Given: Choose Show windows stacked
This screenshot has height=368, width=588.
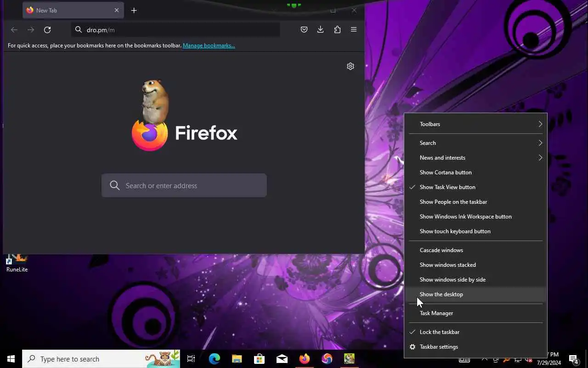Looking at the screenshot, I should (x=476, y=265).
